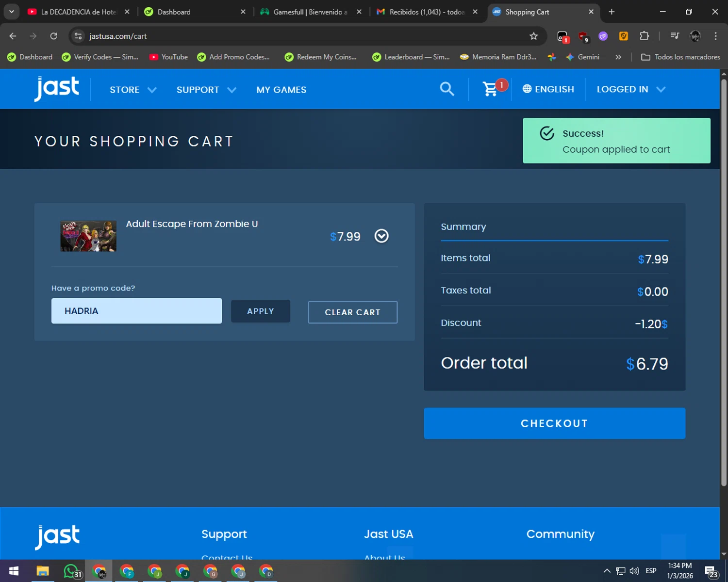This screenshot has width=728, height=582.
Task: Open the Google Photos pinwheel bookmark
Action: 552,57
